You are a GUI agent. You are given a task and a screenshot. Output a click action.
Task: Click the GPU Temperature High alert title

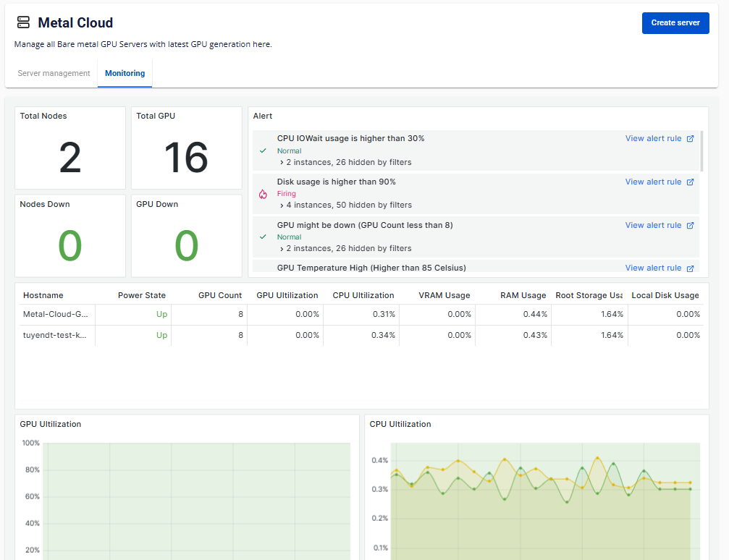(371, 268)
